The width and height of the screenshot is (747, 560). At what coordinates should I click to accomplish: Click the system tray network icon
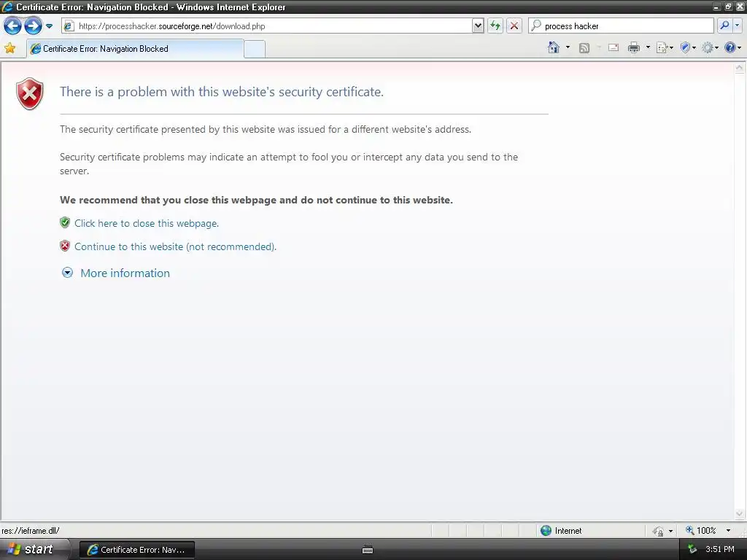692,549
